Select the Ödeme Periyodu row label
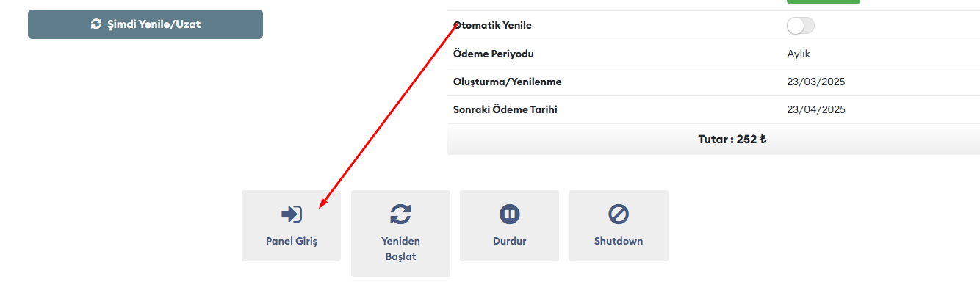The width and height of the screenshot is (980, 282). [493, 54]
